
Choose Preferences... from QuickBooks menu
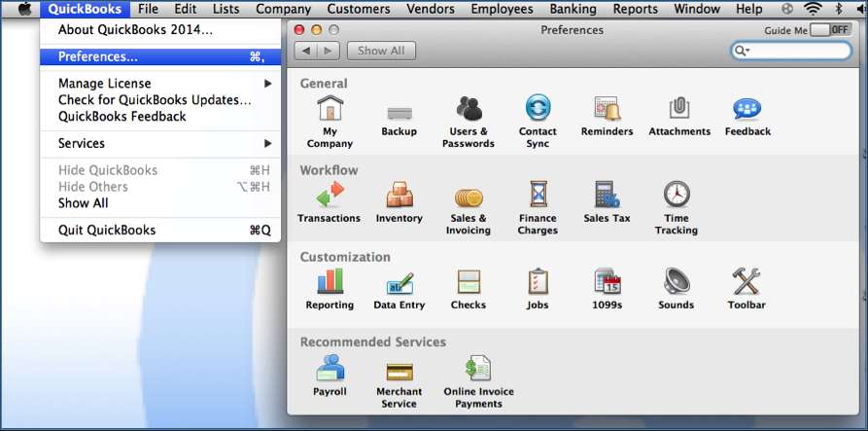click(160, 56)
